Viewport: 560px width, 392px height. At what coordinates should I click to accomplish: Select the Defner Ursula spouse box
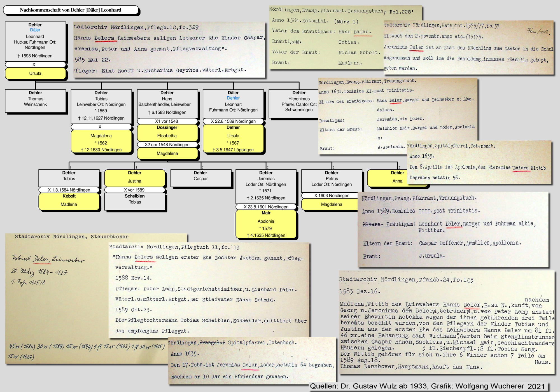[233, 139]
